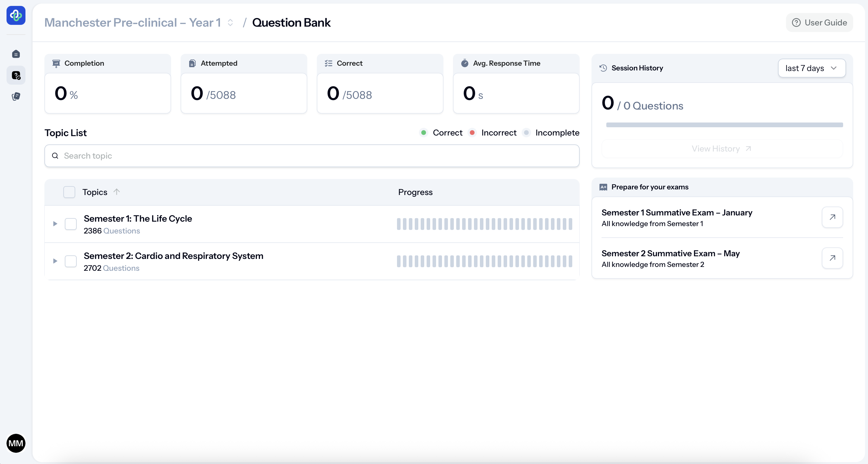Expand Semester 2: Cardio and Respiratory row
This screenshot has height=464, width=868.
(55, 261)
